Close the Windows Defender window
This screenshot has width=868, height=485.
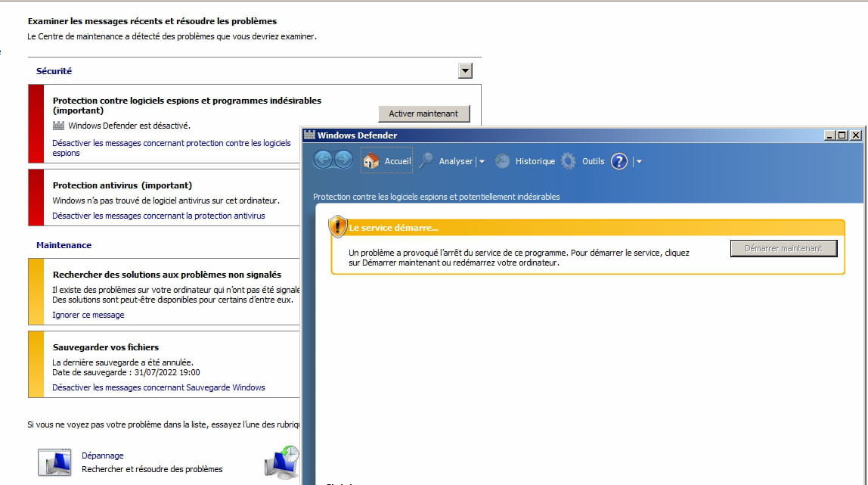(x=856, y=135)
